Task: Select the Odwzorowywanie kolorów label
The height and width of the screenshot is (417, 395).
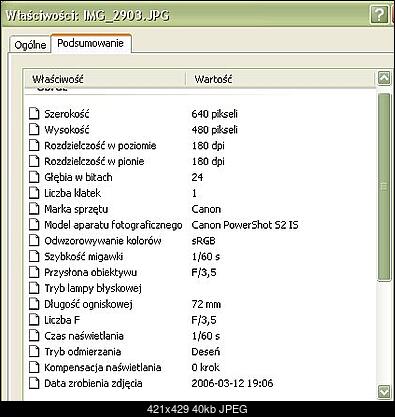Action: pyautogui.click(x=103, y=241)
